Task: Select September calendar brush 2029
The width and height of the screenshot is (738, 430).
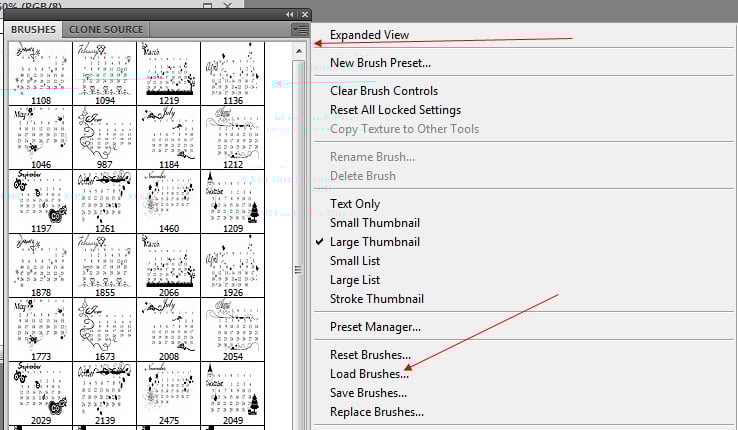Action: pos(40,393)
